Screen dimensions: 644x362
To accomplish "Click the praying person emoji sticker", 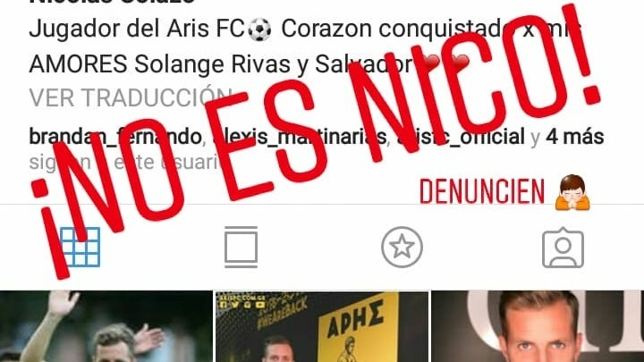I will [572, 192].
